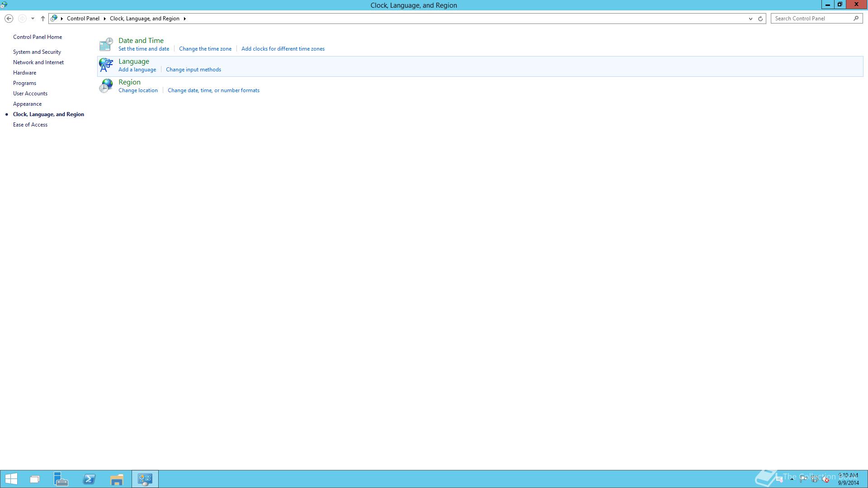
Task: Click the Language globe icon
Action: [x=106, y=65]
